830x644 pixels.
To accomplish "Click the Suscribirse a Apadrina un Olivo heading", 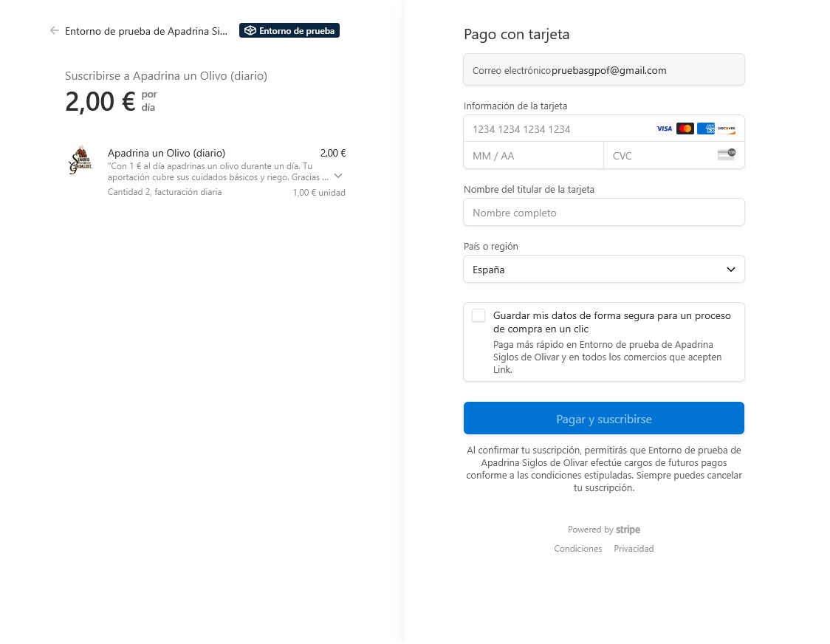I will coord(166,76).
